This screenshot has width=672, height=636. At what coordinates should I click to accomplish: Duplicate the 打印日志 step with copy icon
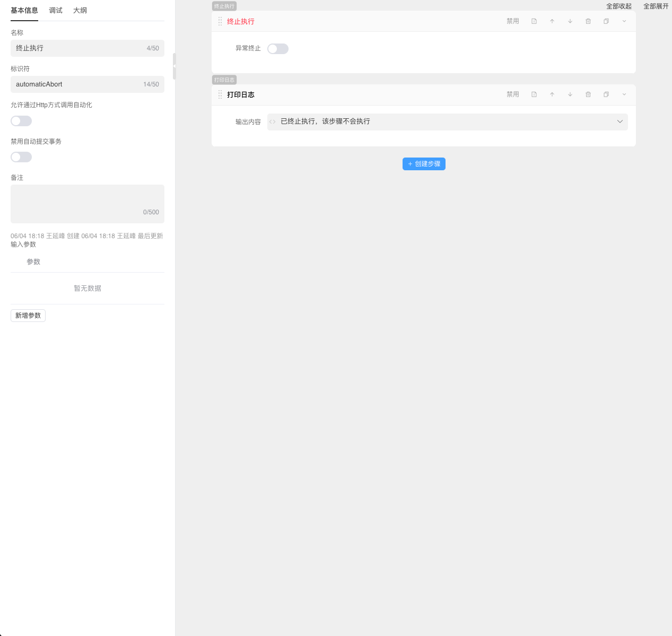(606, 94)
